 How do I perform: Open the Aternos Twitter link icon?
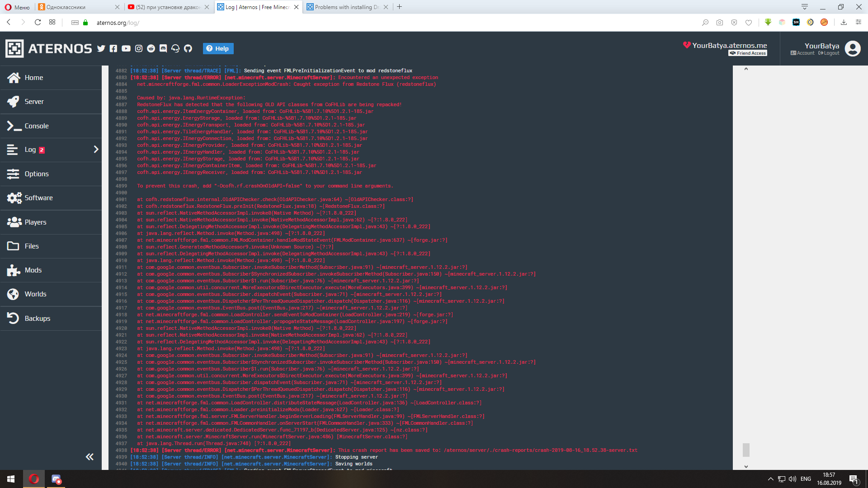tap(101, 48)
